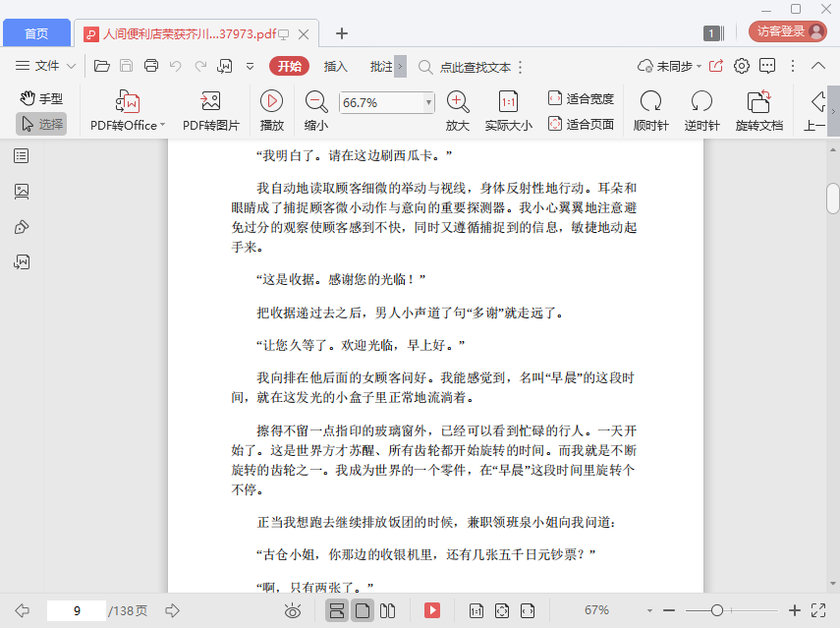This screenshot has width=840, height=628.
Task: Start the slideshow with 播放
Action: pos(271,111)
